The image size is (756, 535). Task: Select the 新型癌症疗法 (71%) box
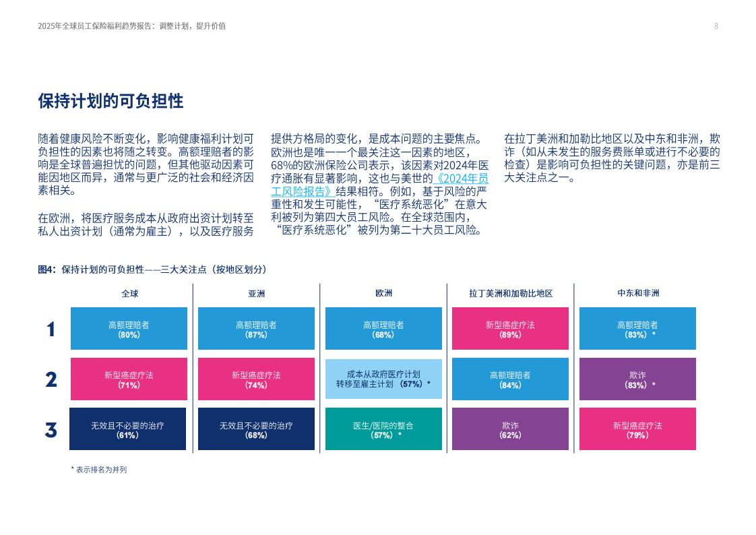point(129,379)
